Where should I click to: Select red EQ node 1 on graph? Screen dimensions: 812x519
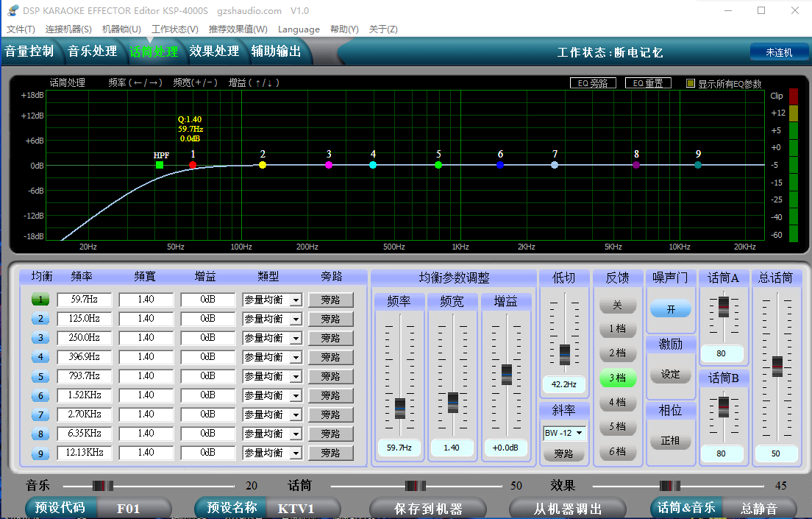(193, 165)
